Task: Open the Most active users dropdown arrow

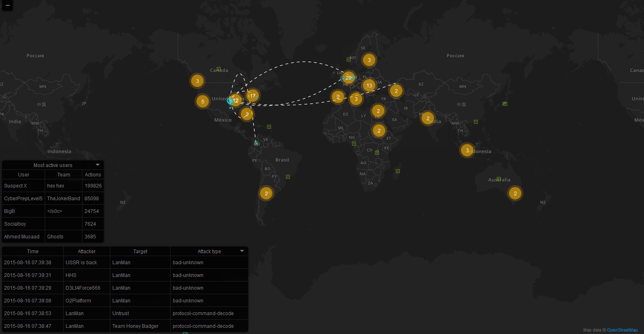Action: (x=98, y=165)
